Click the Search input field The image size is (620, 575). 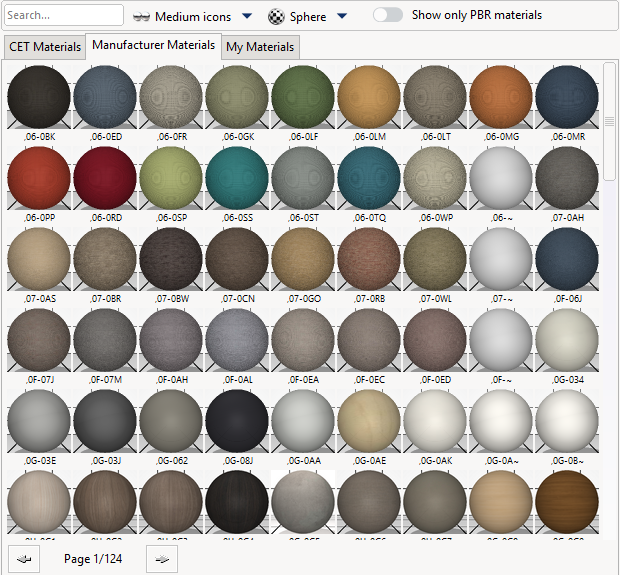64,15
